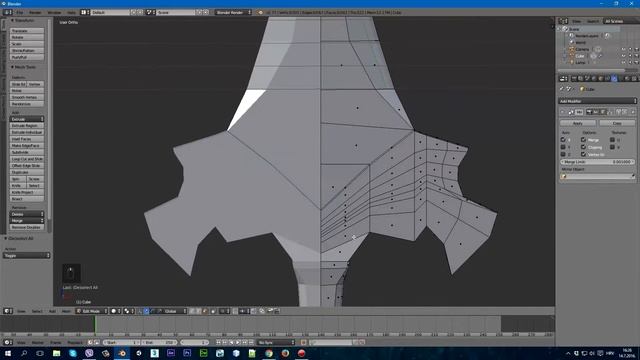The image size is (640, 360).
Task: Collapse the Mesh Tools panel triangle
Action: click(12, 67)
